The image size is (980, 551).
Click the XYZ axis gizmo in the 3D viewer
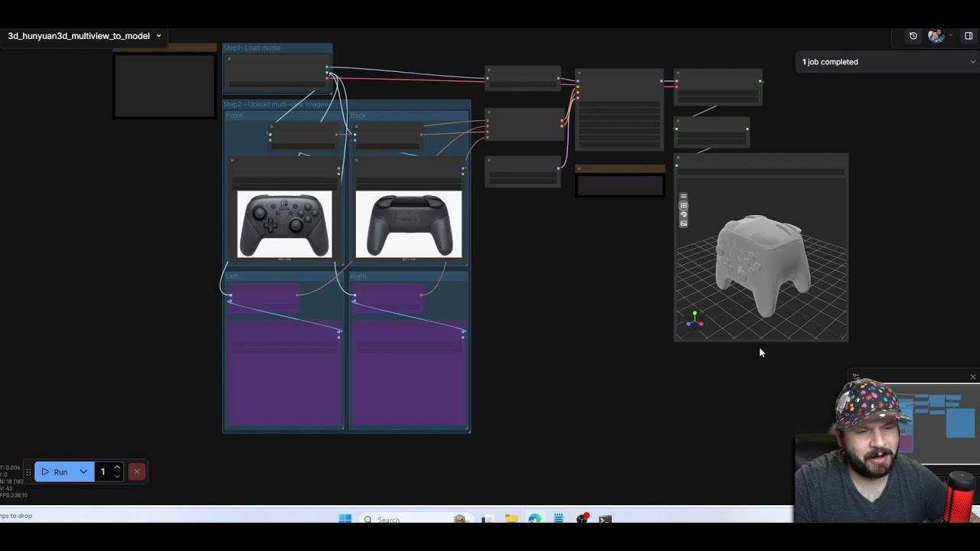coord(694,321)
